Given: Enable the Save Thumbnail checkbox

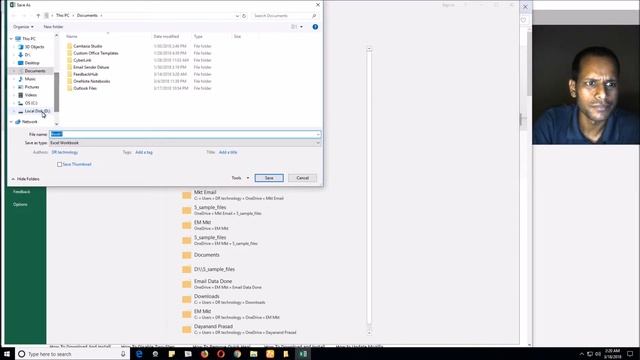Looking at the screenshot, I should [60, 164].
